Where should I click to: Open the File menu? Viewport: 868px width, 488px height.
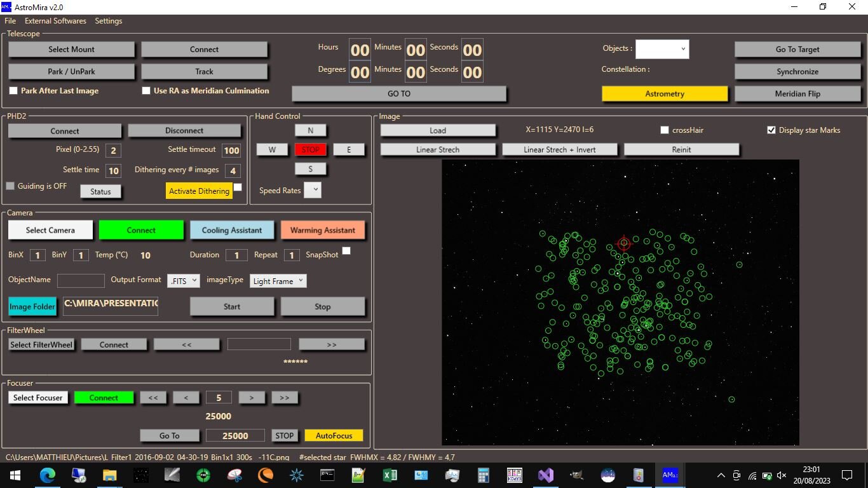[10, 21]
